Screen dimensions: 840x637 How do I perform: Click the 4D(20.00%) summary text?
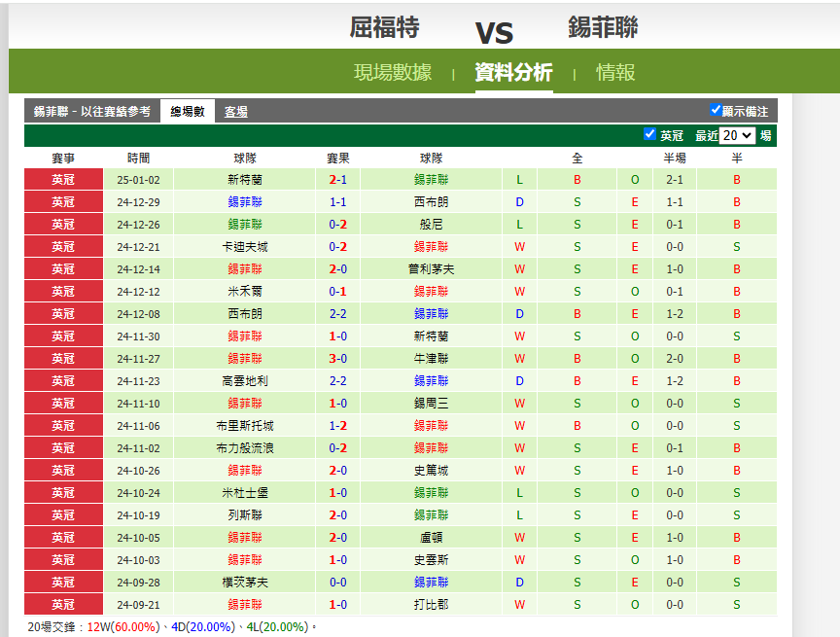pyautogui.click(x=203, y=627)
